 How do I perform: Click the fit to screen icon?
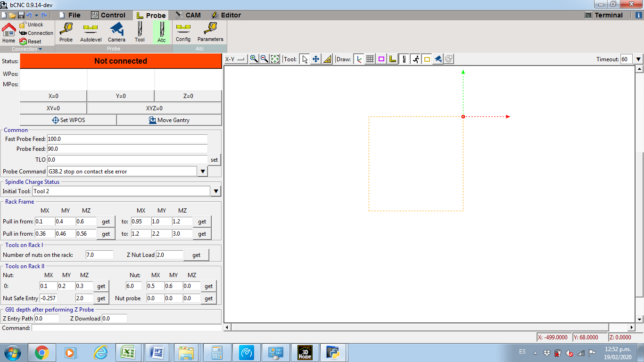click(x=275, y=59)
